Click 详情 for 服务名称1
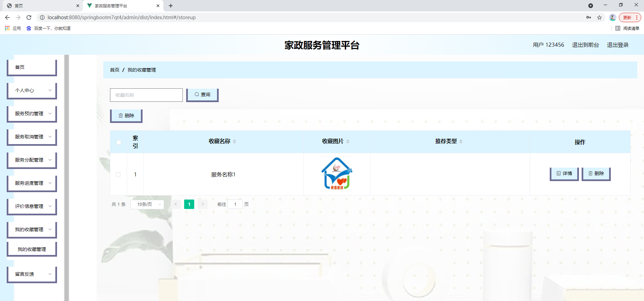Screen dimensions: 644x301 tap(564, 174)
